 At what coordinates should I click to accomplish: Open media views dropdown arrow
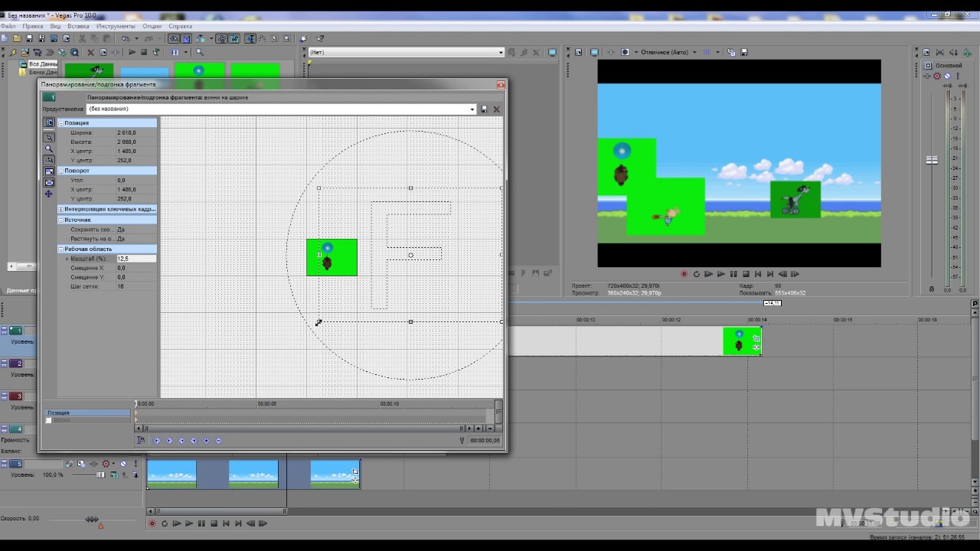click(185, 52)
